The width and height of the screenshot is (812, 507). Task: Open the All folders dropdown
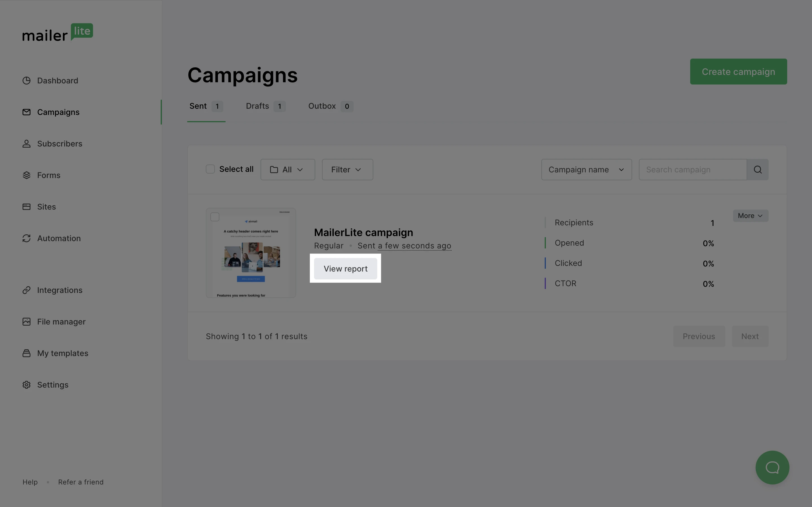click(288, 170)
